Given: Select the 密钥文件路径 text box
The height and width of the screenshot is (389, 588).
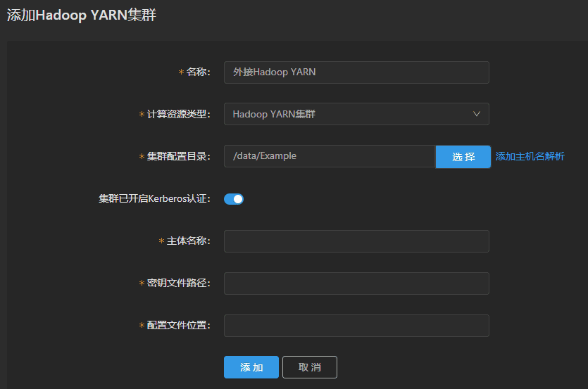Looking at the screenshot, I should (x=356, y=283).
